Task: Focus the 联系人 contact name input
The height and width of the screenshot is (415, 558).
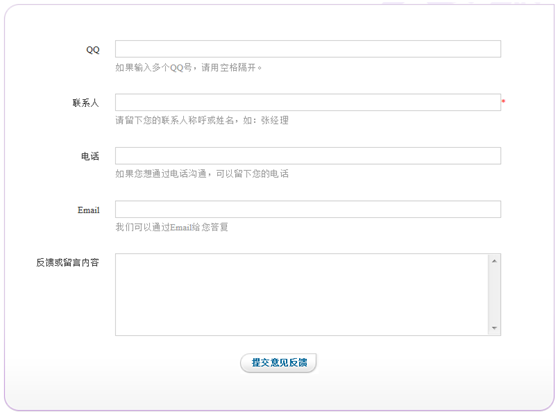Action: (308, 103)
